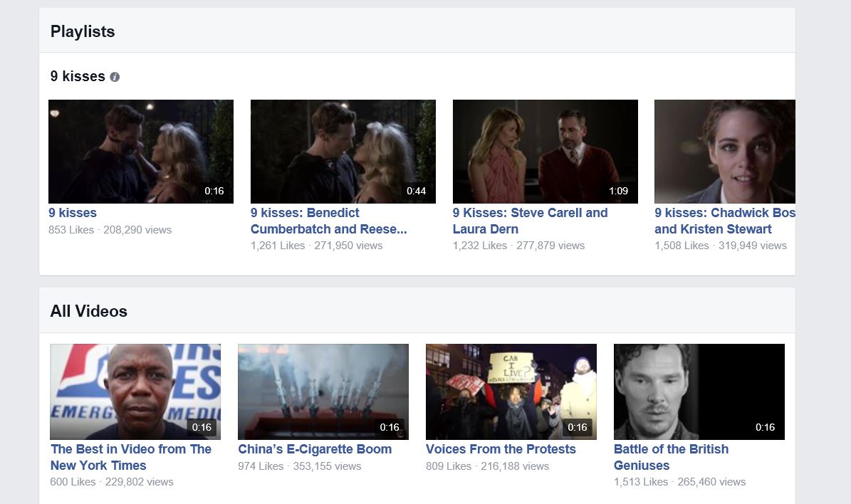Open the Voices From the Protests title link

pyautogui.click(x=501, y=449)
